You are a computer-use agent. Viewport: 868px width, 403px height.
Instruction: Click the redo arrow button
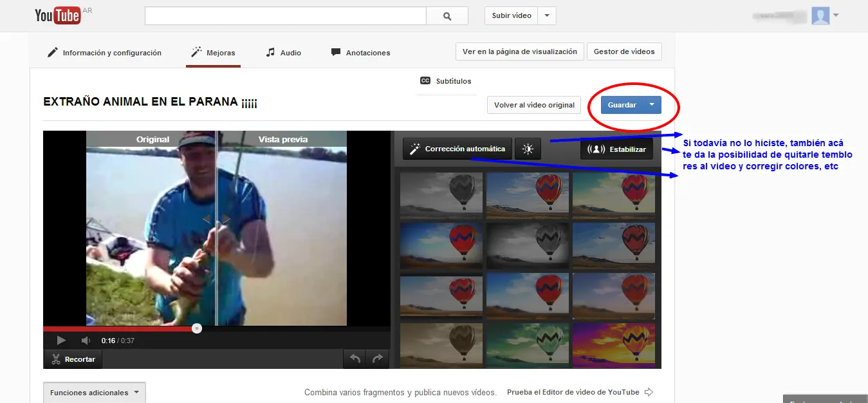click(378, 359)
